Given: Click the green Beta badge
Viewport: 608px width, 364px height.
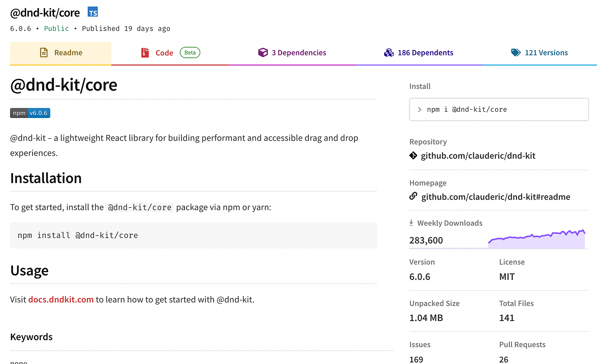Looking at the screenshot, I should coord(190,53).
